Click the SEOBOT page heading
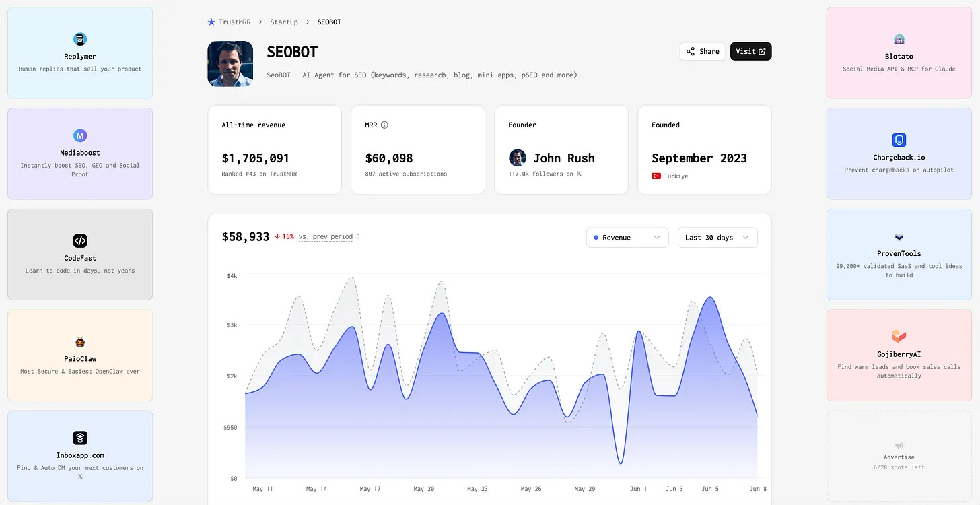The height and width of the screenshot is (505, 980). click(292, 52)
